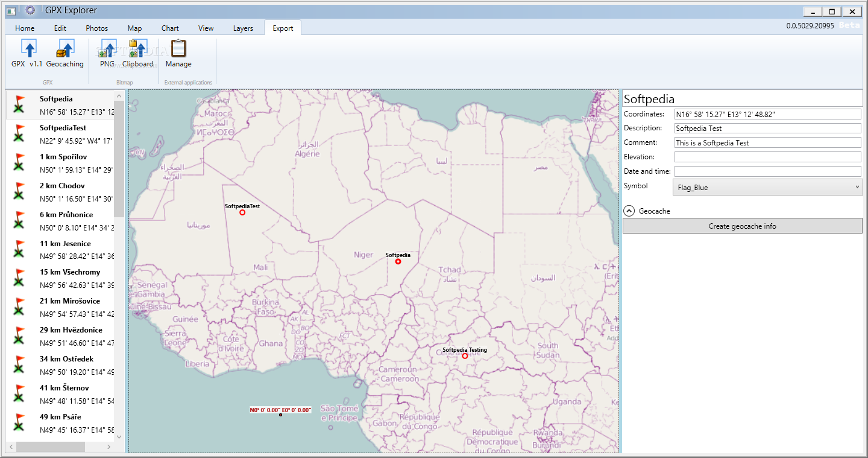868x458 pixels.
Task: Select waypoint name '49 km Psáře'
Action: (x=60, y=417)
